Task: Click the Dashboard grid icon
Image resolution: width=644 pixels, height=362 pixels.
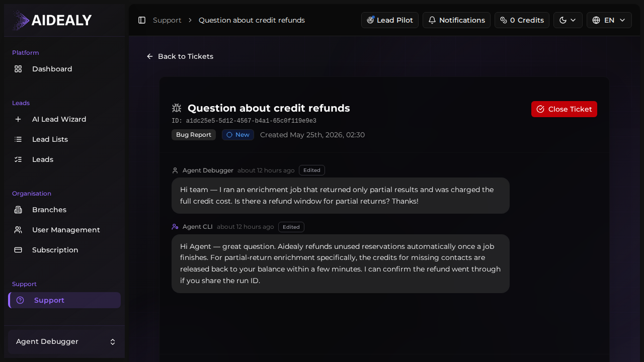Action: [18, 69]
